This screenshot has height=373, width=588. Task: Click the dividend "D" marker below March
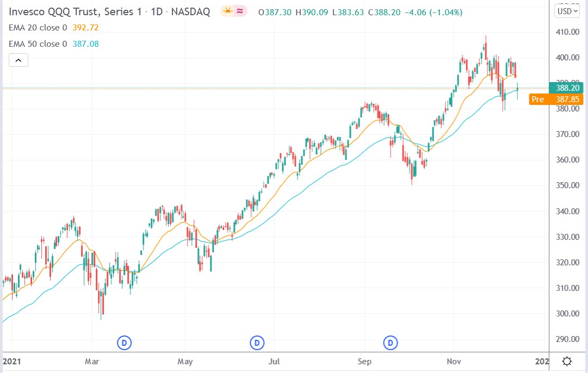[124, 343]
